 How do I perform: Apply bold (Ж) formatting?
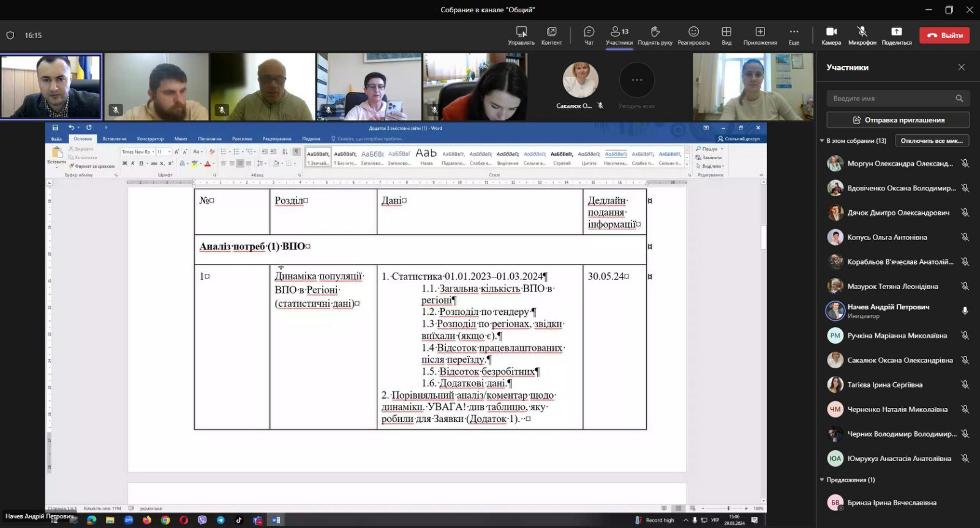(x=125, y=164)
